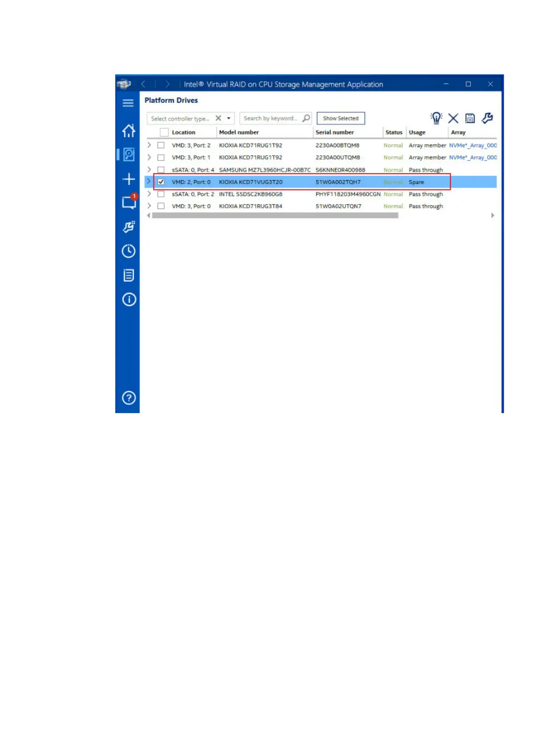The width and height of the screenshot is (557, 756).
Task: Click the application icon in title bar
Action: (124, 84)
